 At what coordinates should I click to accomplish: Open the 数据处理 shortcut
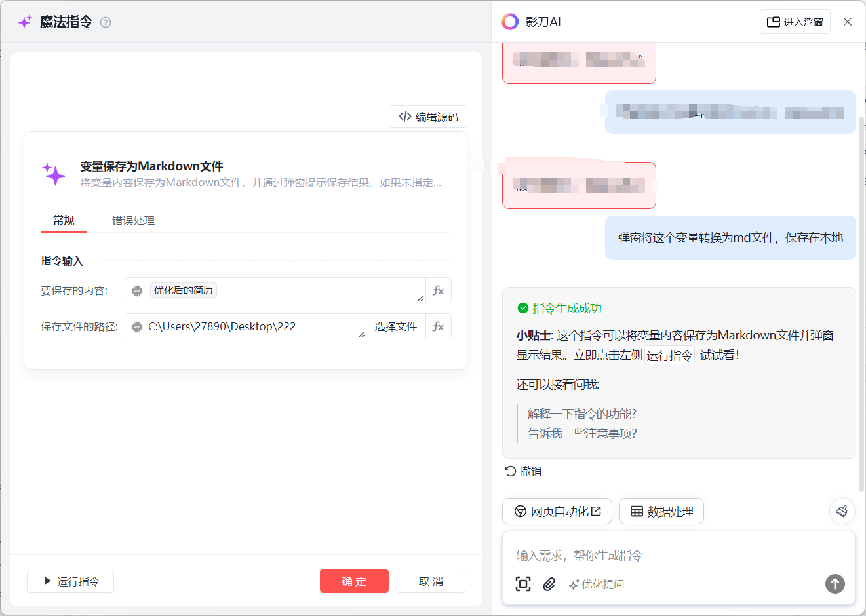coord(661,511)
